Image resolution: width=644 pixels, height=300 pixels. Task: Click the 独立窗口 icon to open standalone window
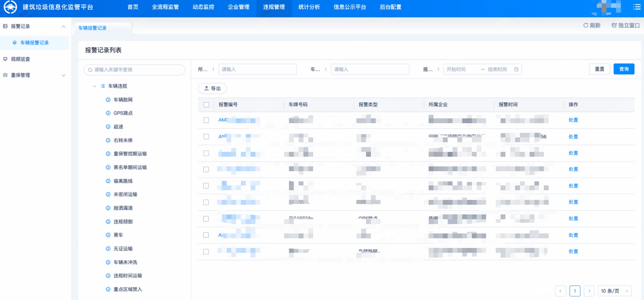click(614, 25)
